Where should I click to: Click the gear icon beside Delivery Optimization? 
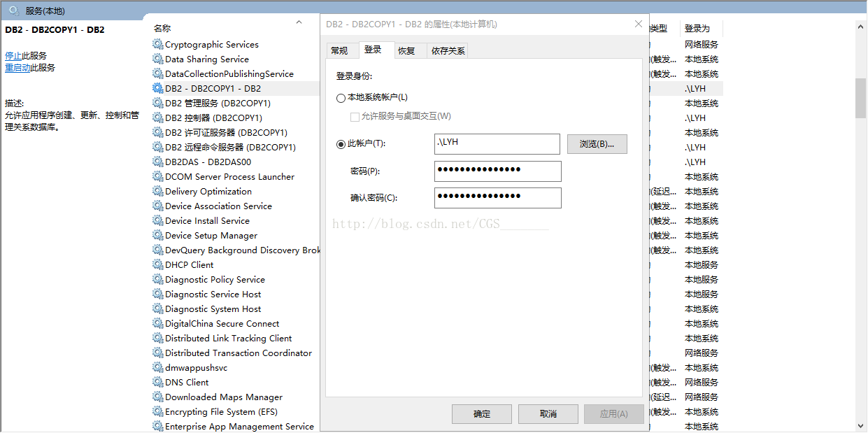click(x=158, y=191)
